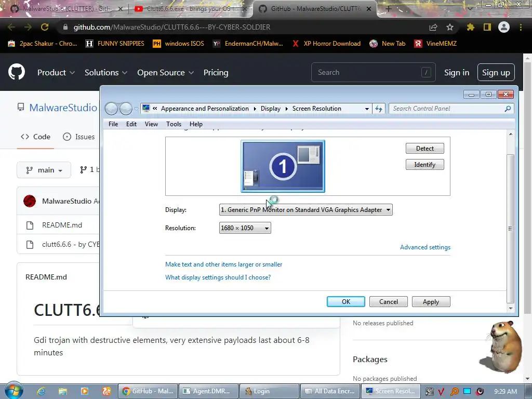Open the windows ISOS bookmark

click(179, 44)
